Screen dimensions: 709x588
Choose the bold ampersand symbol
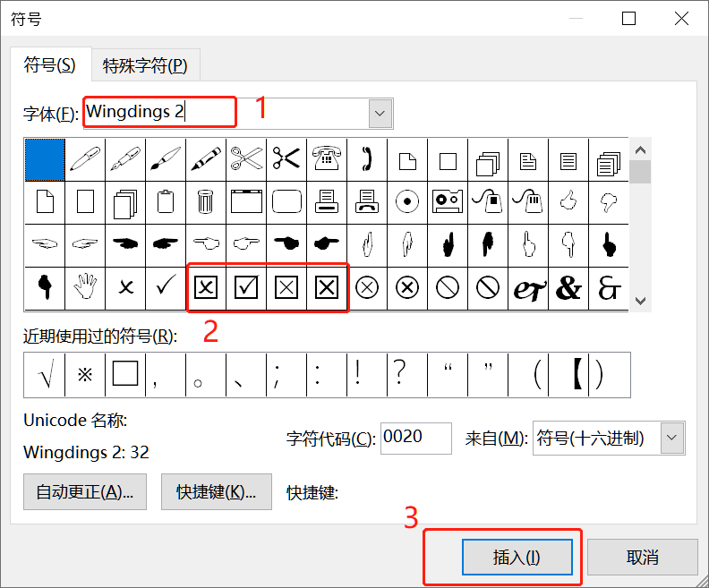pos(568,288)
